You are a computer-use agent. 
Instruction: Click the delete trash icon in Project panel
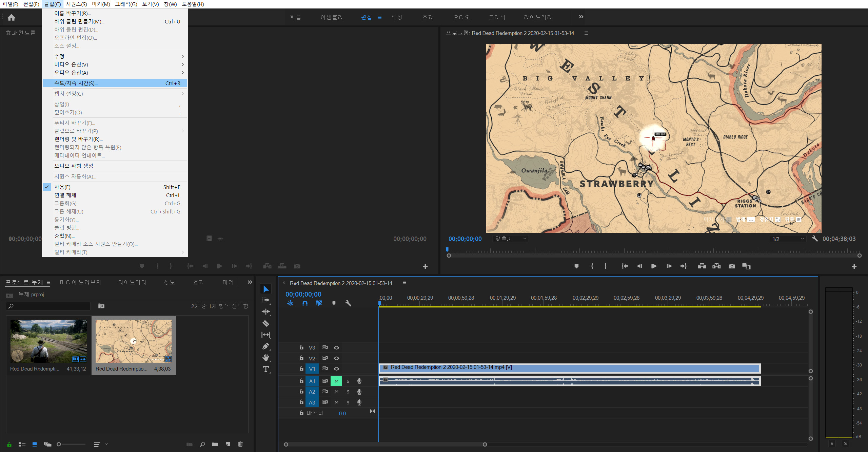pos(240,444)
